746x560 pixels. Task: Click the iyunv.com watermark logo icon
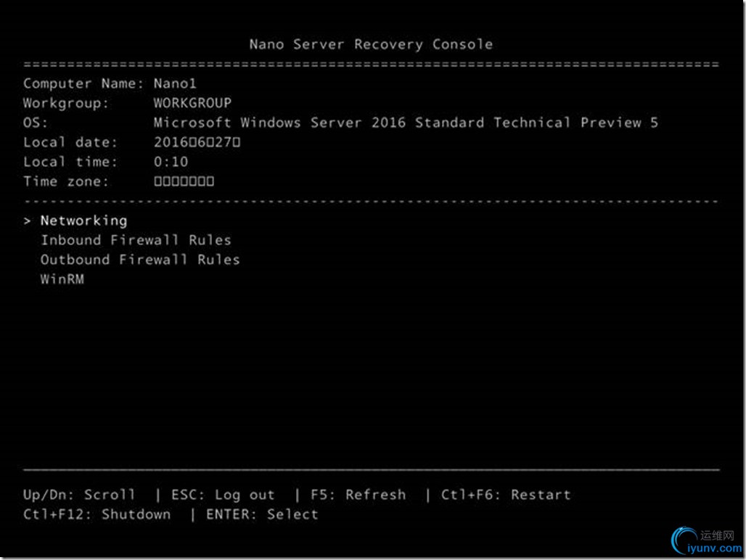(684, 540)
